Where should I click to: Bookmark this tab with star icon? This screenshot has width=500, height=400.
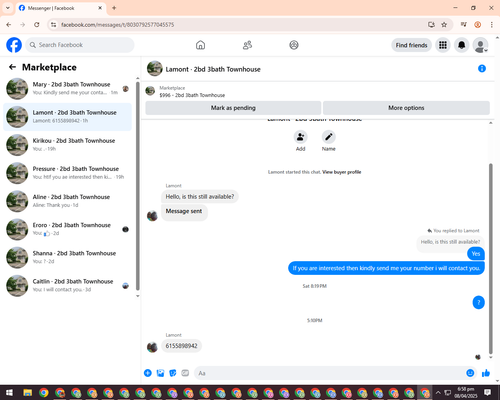point(444,25)
